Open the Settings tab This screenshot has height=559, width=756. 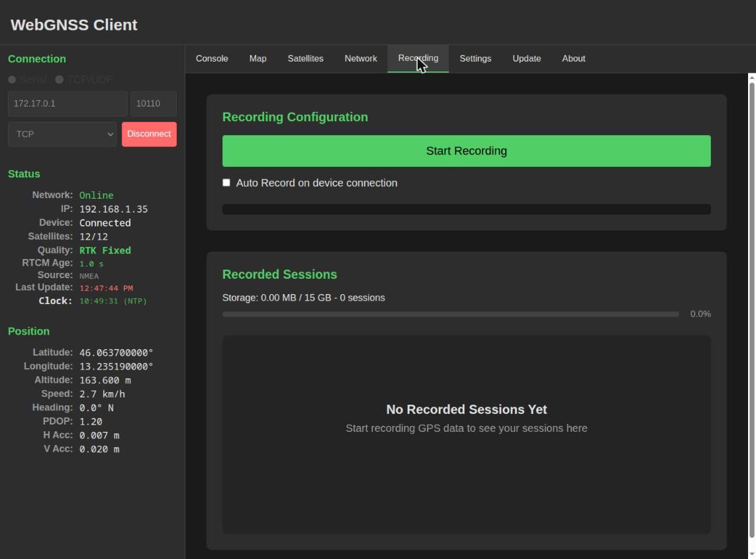(x=475, y=58)
